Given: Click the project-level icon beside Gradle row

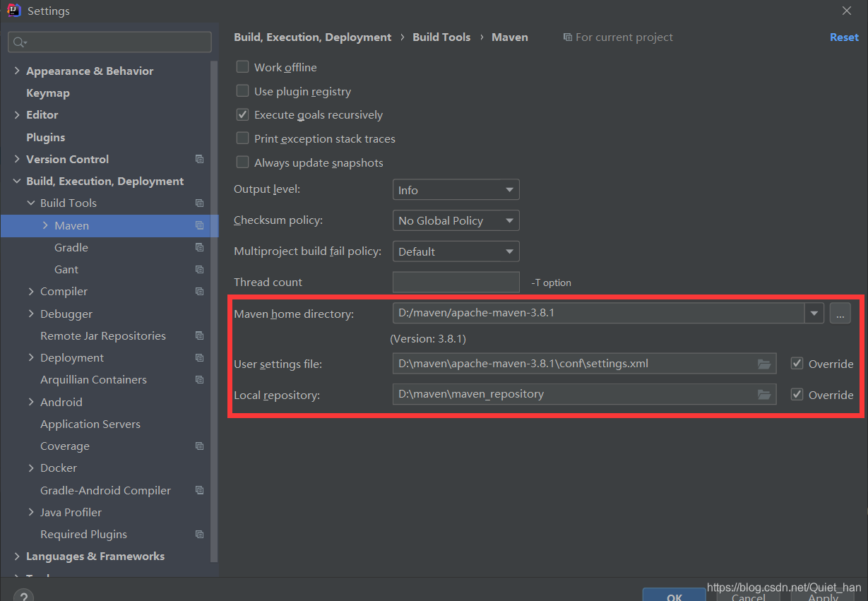Looking at the screenshot, I should coord(199,247).
